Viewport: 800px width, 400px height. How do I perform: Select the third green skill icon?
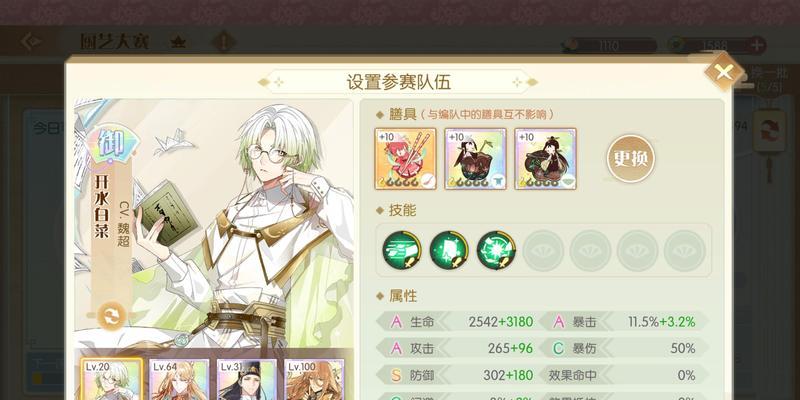tap(496, 250)
